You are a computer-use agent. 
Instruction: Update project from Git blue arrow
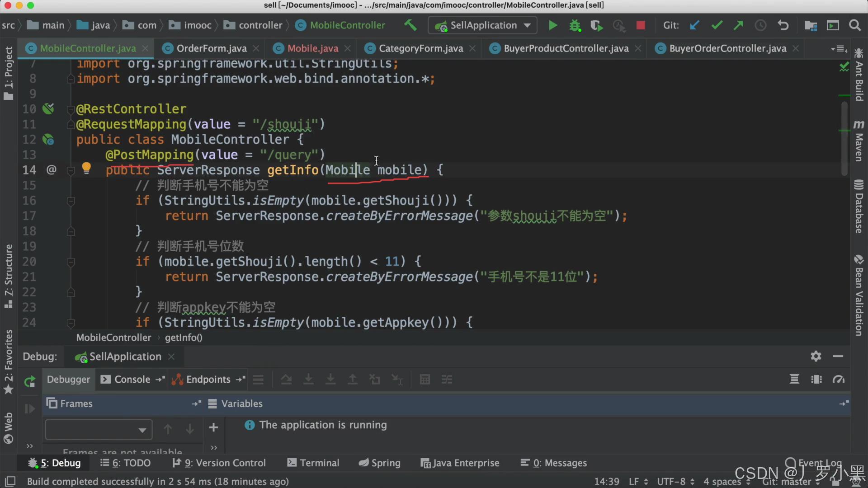pyautogui.click(x=694, y=25)
